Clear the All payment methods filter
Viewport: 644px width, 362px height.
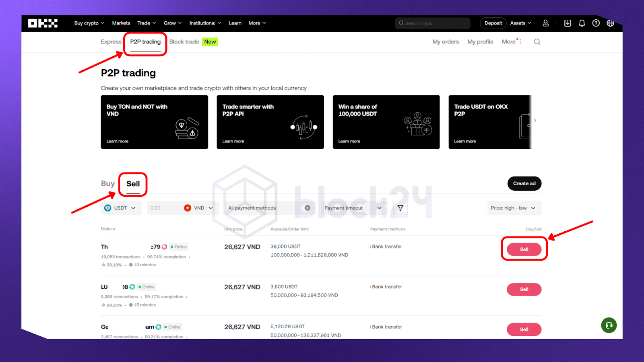[x=308, y=208]
